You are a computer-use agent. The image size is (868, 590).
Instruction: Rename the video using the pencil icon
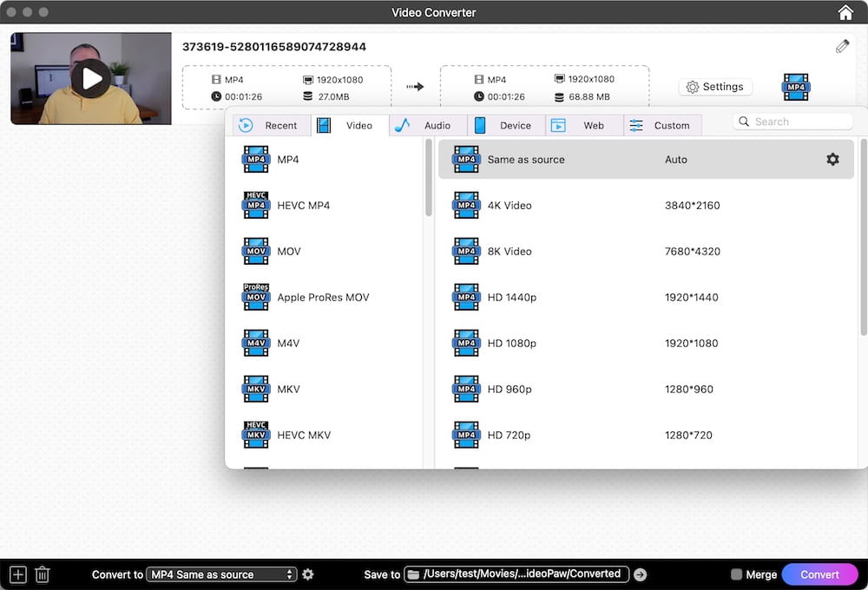click(x=842, y=46)
